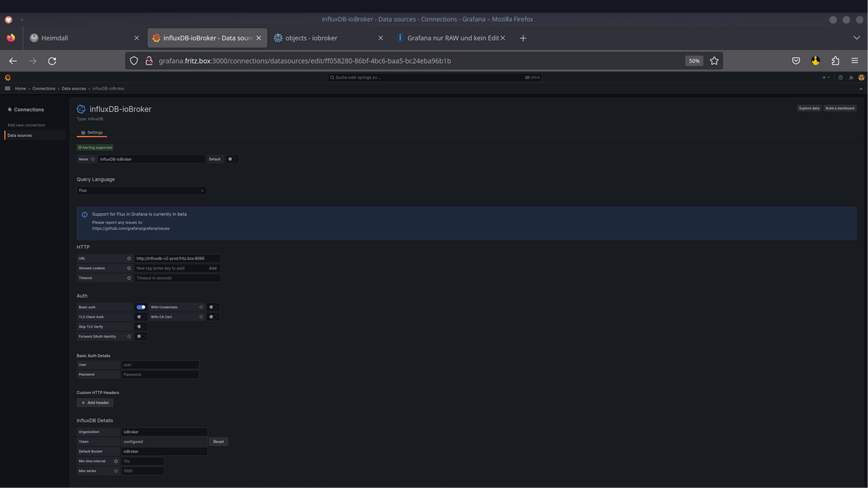This screenshot has height=488, width=868.
Task: Select the Settings tab of the data source
Action: (x=92, y=133)
